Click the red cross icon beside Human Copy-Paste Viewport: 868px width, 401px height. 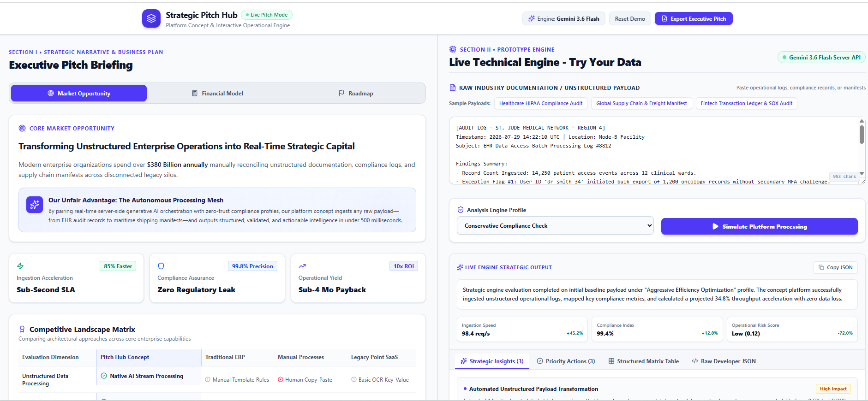[281, 379]
